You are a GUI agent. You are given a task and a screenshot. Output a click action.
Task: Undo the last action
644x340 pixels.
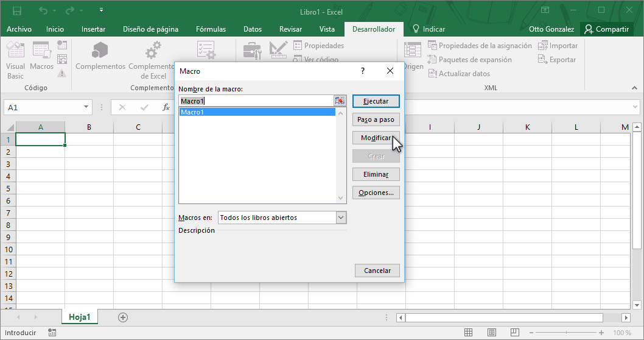tap(43, 10)
